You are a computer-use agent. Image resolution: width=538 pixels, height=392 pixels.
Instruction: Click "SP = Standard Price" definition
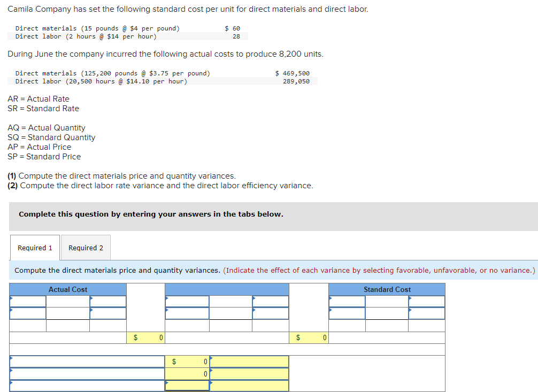coord(44,157)
